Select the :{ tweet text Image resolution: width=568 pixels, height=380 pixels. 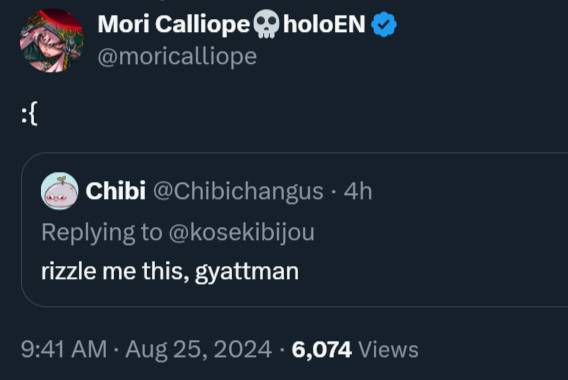tap(29, 116)
